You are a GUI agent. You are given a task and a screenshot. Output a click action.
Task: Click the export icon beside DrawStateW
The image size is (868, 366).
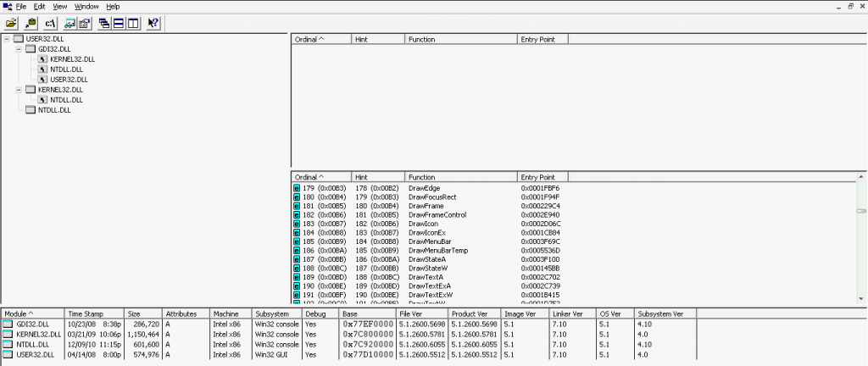point(296,268)
